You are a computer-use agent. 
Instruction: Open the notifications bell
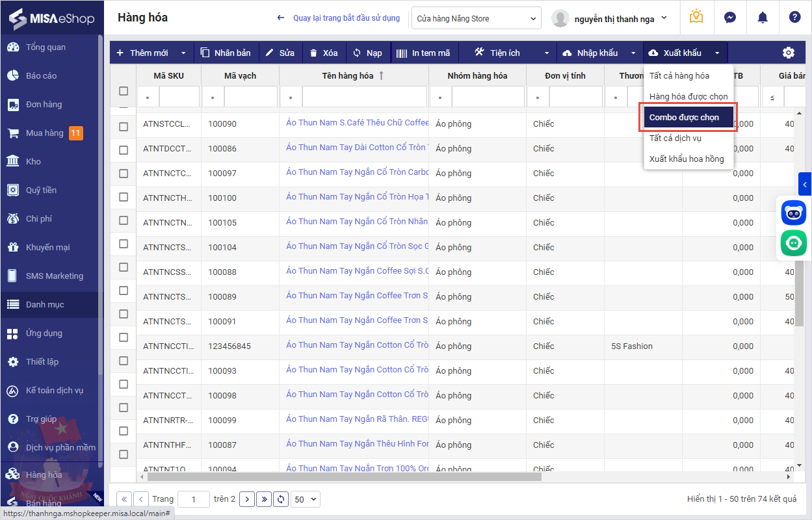click(x=763, y=18)
